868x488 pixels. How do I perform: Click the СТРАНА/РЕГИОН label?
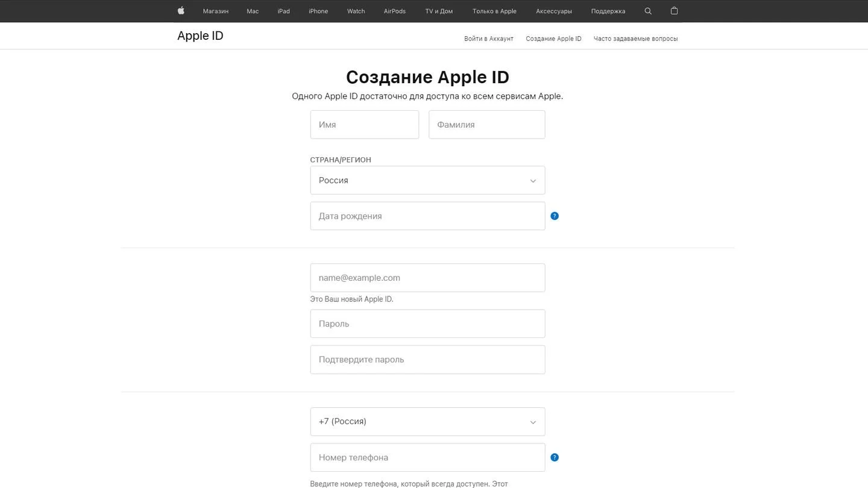point(341,160)
